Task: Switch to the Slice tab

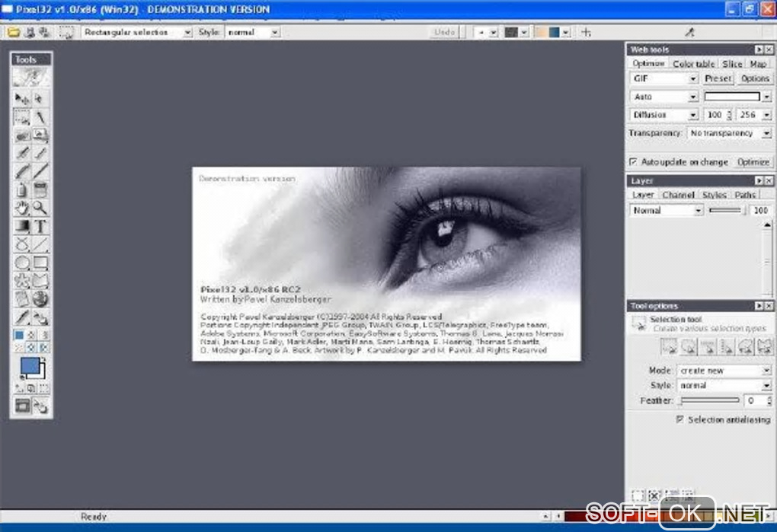Action: pos(732,64)
